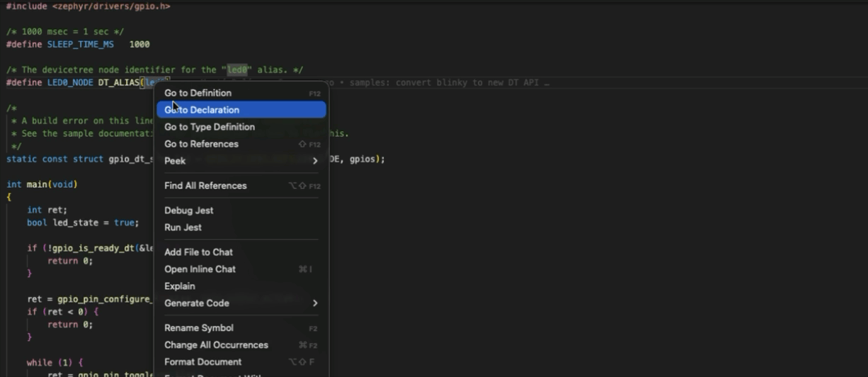The width and height of the screenshot is (868, 377).
Task: Click the LED0_NODE macro name
Action: [x=70, y=82]
